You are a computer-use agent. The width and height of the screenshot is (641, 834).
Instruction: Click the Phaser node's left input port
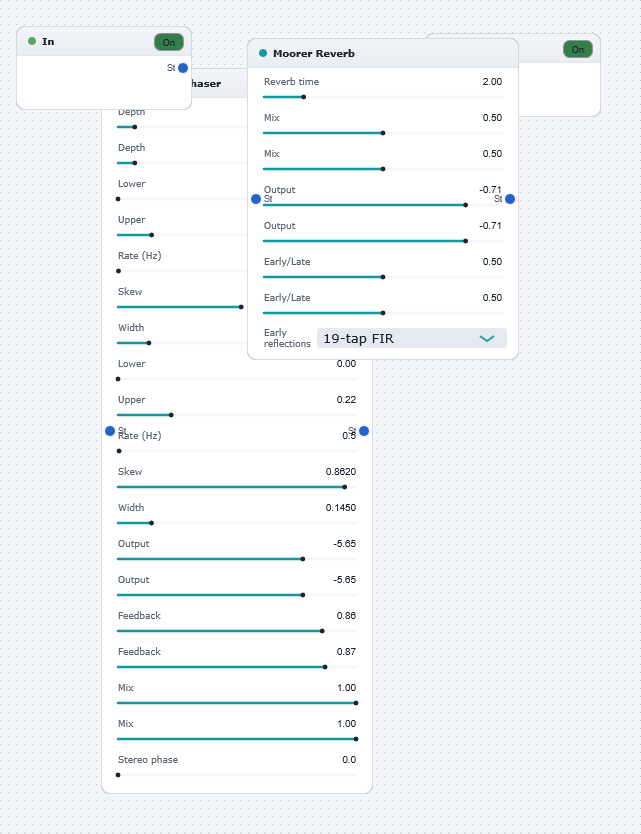pos(110,431)
